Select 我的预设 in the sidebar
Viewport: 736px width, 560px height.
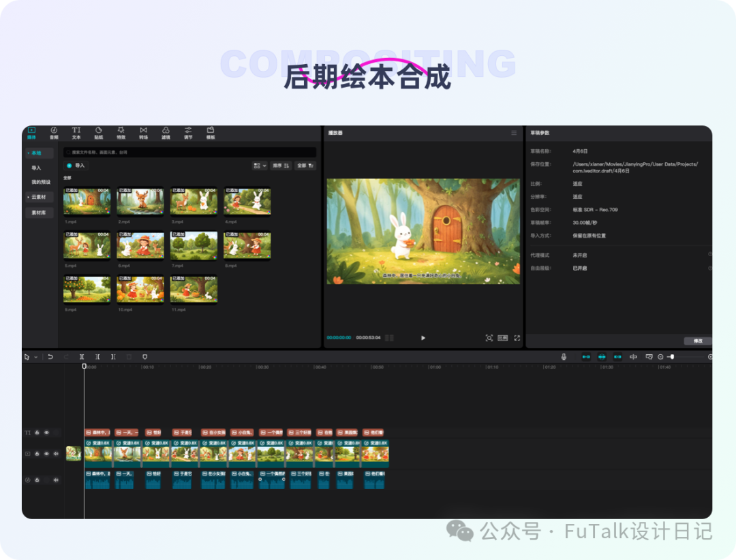(x=41, y=182)
